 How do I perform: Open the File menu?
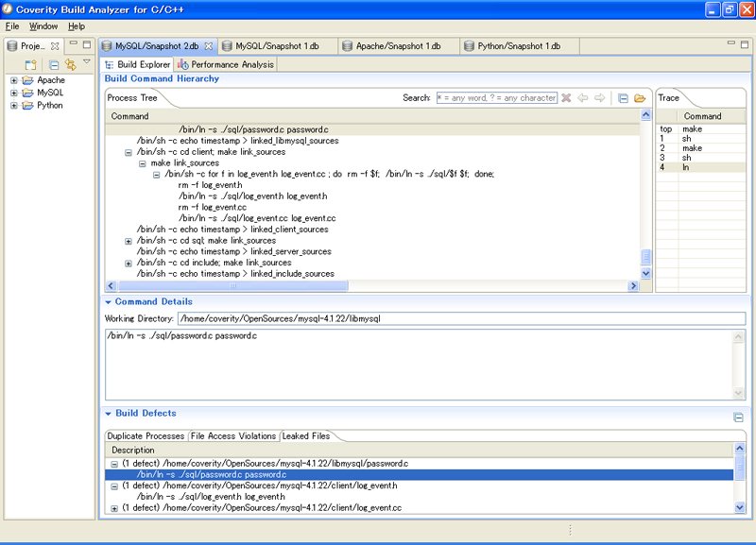pos(12,26)
